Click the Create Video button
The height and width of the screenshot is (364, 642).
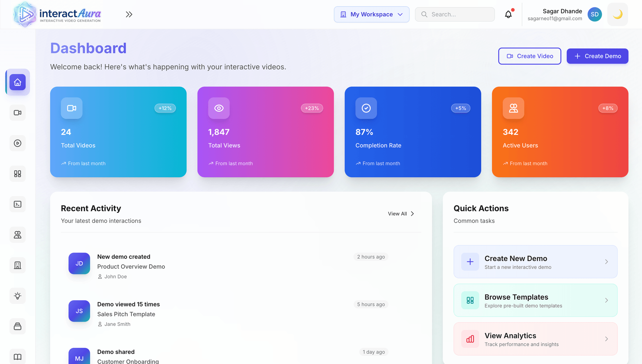[x=530, y=56]
